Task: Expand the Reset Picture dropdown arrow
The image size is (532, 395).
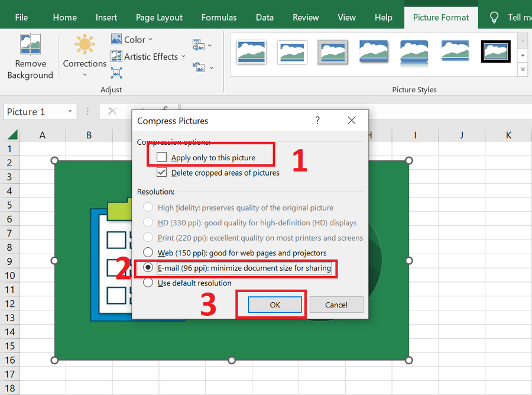Action: pyautogui.click(x=212, y=68)
